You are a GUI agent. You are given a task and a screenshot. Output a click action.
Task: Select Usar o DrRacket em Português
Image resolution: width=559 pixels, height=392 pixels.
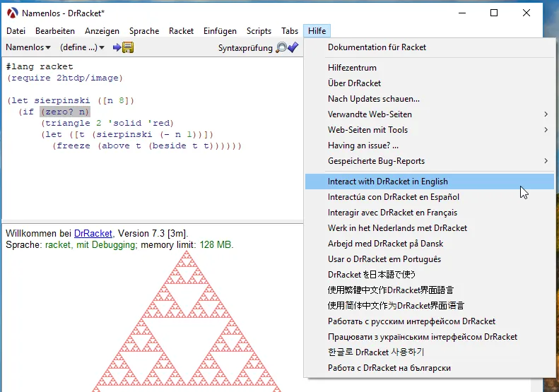(430, 259)
